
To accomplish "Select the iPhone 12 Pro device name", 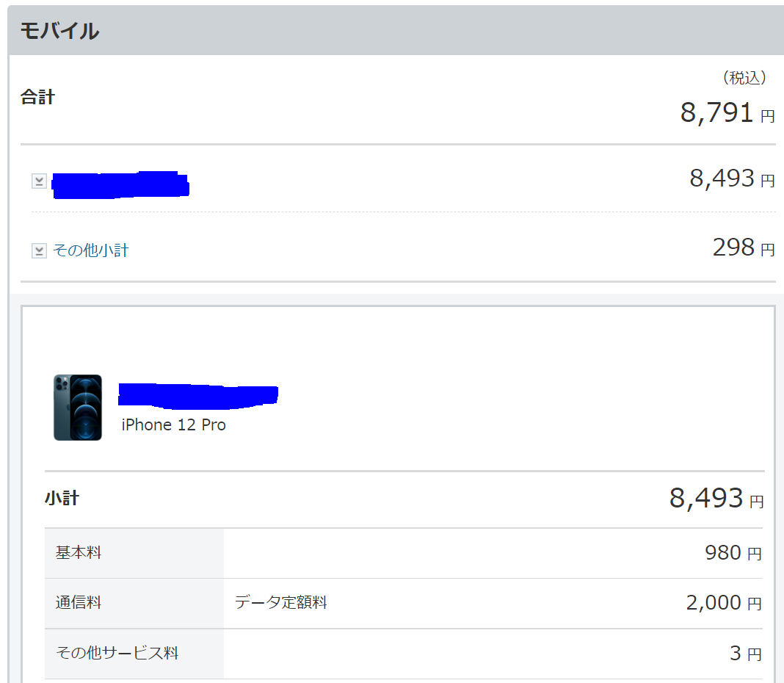I will point(173,424).
